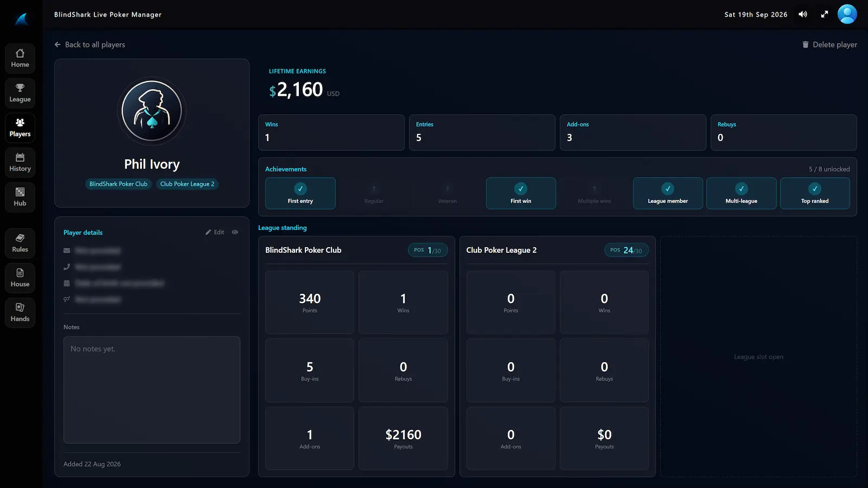
Task: Click into the Notes text area
Action: pos(152,390)
